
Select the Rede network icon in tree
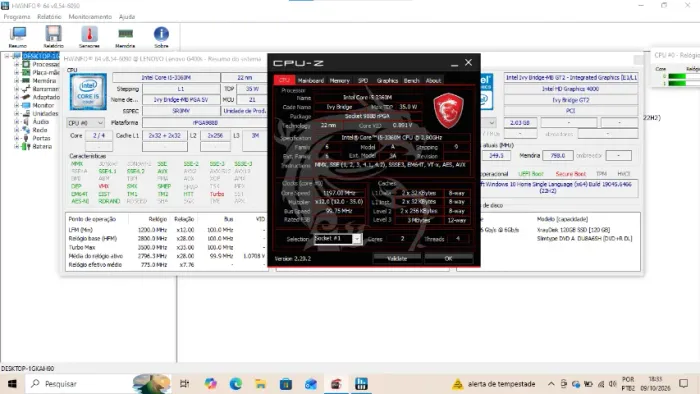point(26,130)
